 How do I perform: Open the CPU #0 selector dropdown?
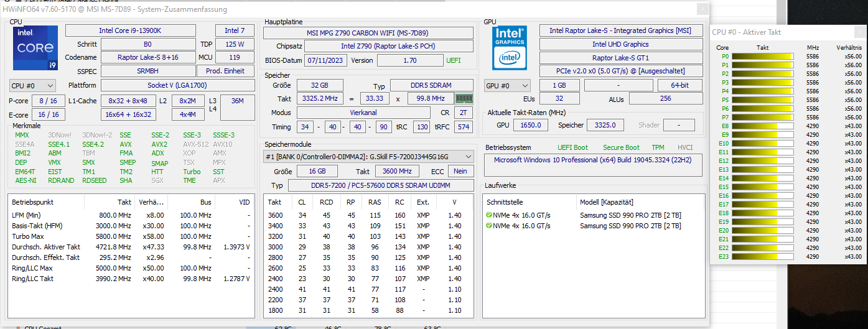(x=33, y=86)
